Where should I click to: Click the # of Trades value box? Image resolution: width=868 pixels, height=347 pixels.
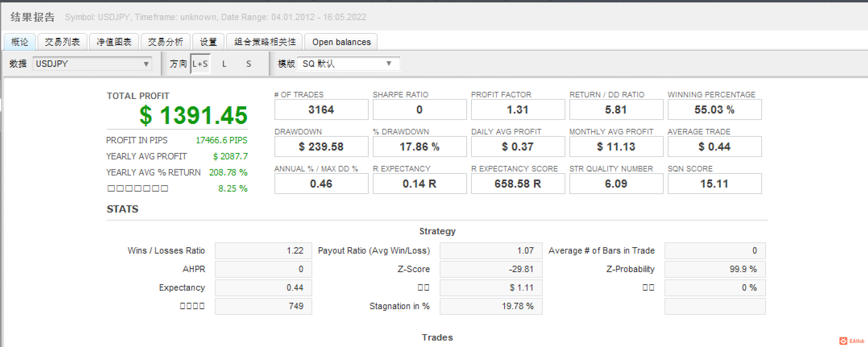tap(321, 109)
